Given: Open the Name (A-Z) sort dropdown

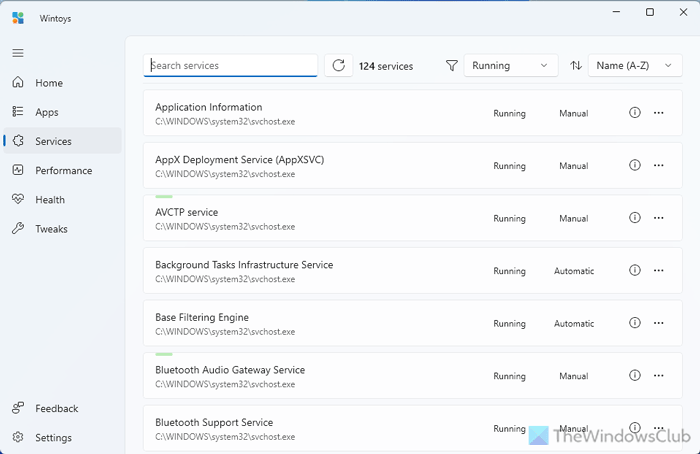Looking at the screenshot, I should click(x=635, y=65).
